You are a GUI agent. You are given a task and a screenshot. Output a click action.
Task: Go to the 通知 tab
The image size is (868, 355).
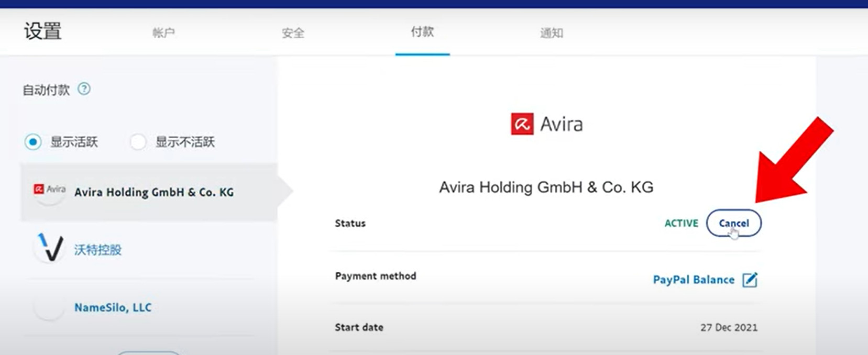click(552, 33)
